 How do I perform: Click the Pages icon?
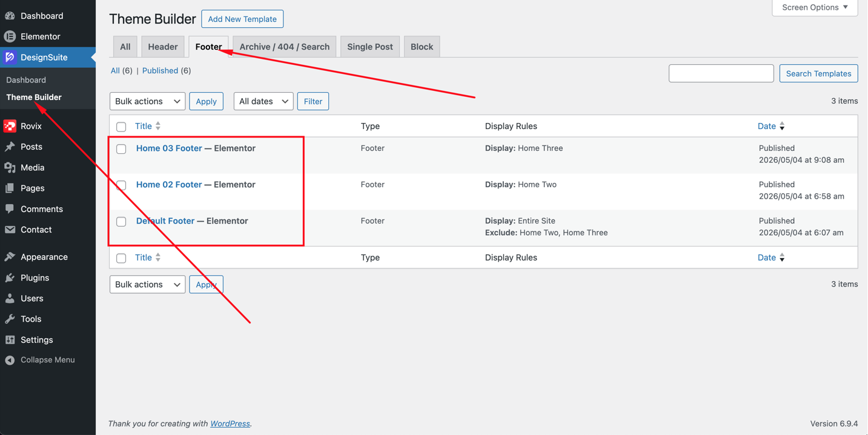pos(10,188)
